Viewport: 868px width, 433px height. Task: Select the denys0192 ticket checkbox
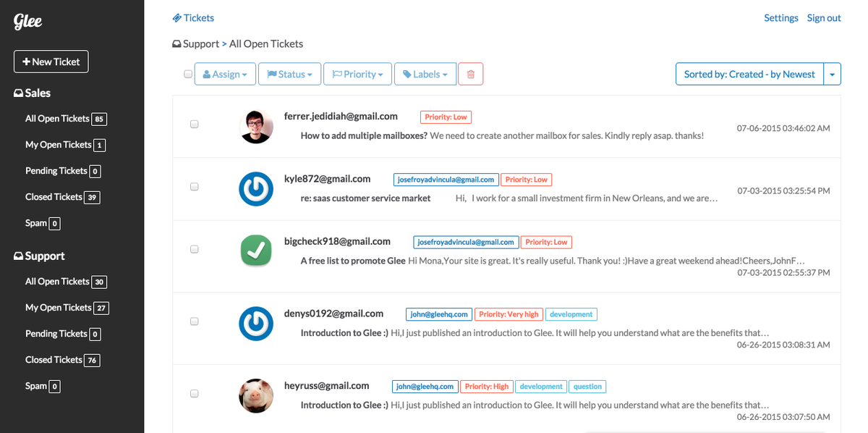pyautogui.click(x=195, y=321)
